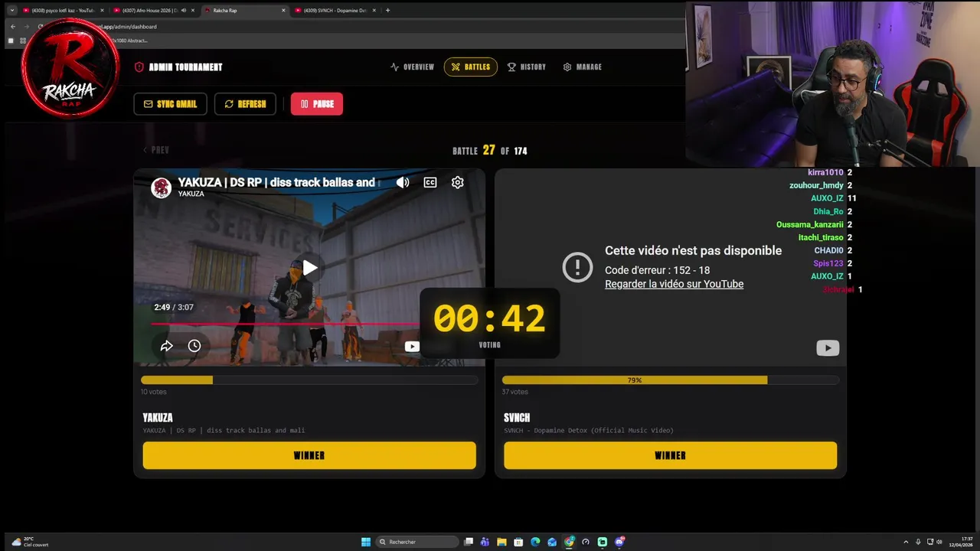Click the unavailable-video error exclamation icon
This screenshot has height=551, width=980.
[x=577, y=267]
